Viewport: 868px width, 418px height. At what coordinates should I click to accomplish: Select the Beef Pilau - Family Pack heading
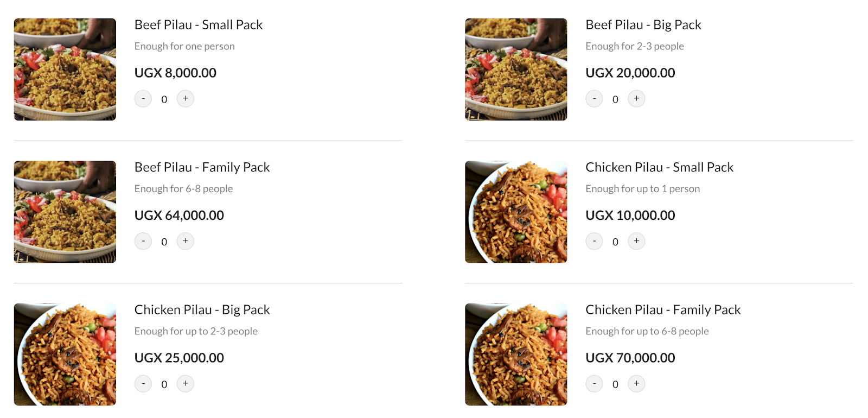(x=202, y=167)
